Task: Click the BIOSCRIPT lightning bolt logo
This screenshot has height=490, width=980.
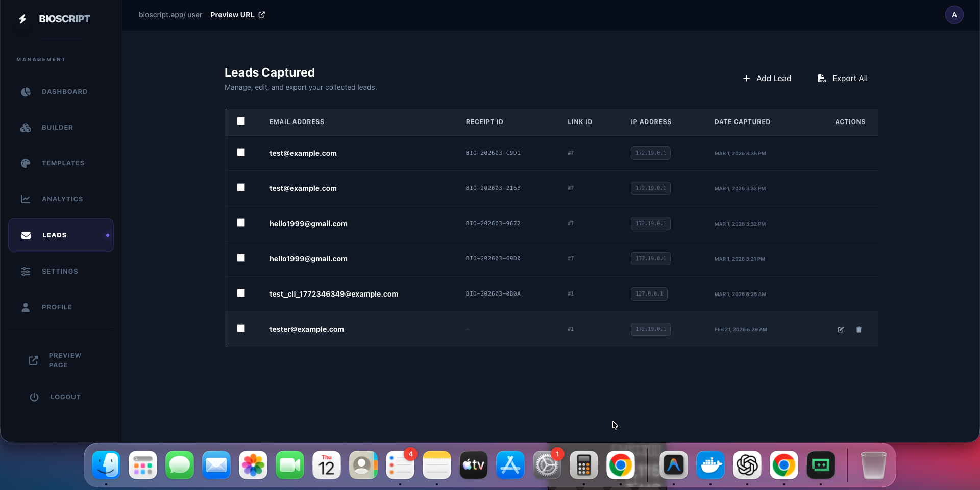Action: point(22,18)
